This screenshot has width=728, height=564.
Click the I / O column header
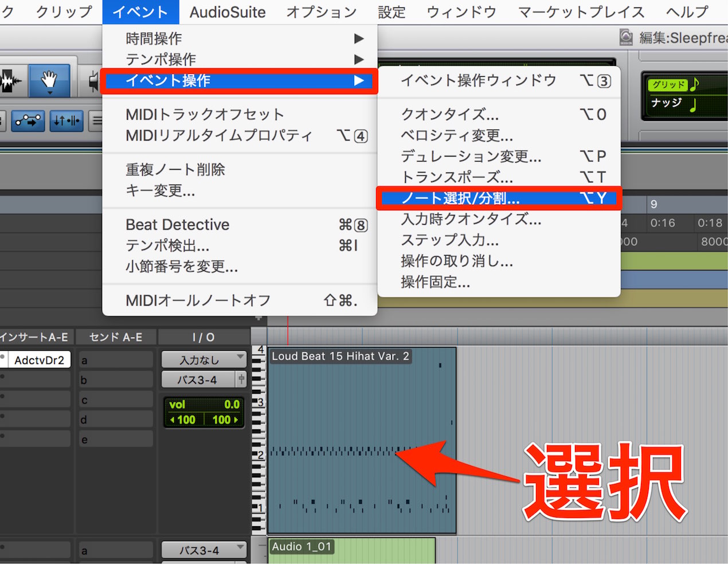[203, 337]
